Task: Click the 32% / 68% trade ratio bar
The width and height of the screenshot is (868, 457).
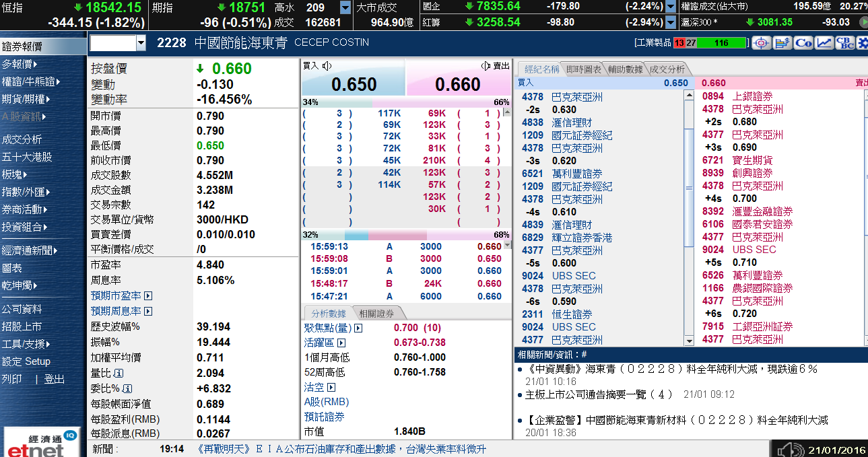Action: tap(406, 235)
